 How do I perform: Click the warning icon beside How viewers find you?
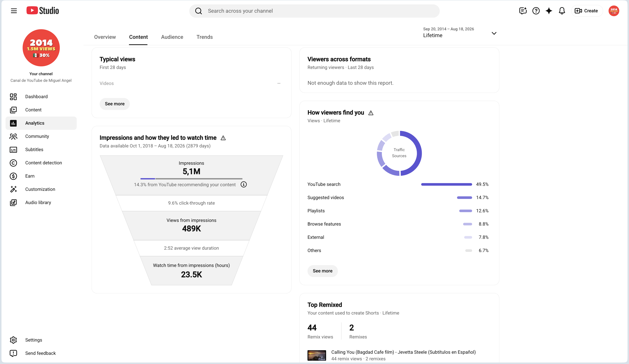371,113
